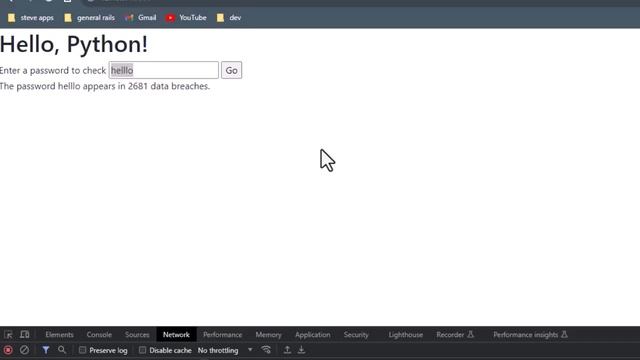Click the data breaches result text
Viewport: 640px width, 360px height.
pos(105,86)
